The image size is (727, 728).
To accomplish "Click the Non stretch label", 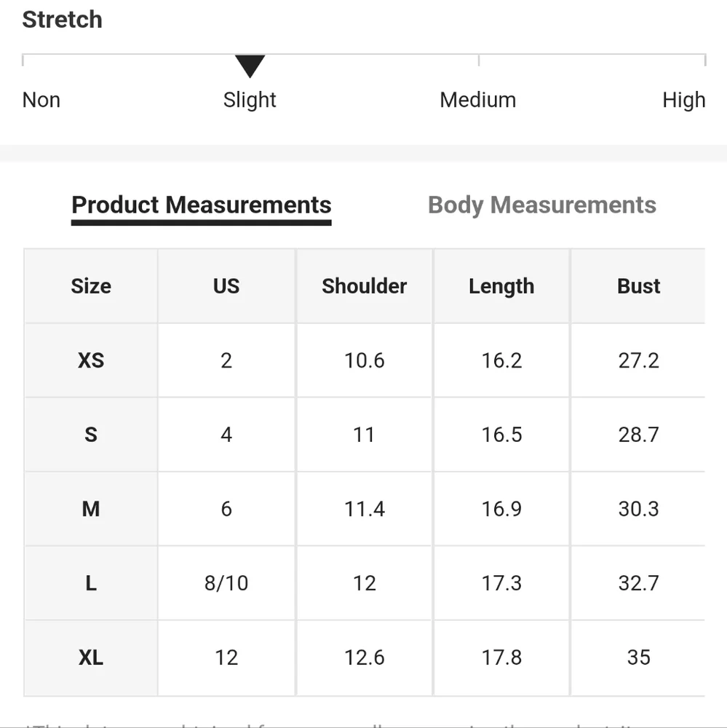I will point(41,100).
